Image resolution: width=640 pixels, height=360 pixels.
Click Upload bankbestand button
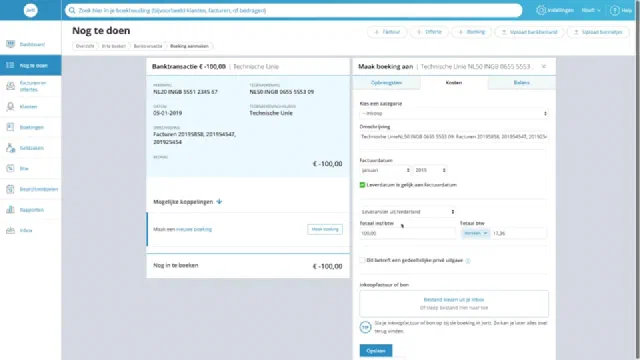coord(529,32)
